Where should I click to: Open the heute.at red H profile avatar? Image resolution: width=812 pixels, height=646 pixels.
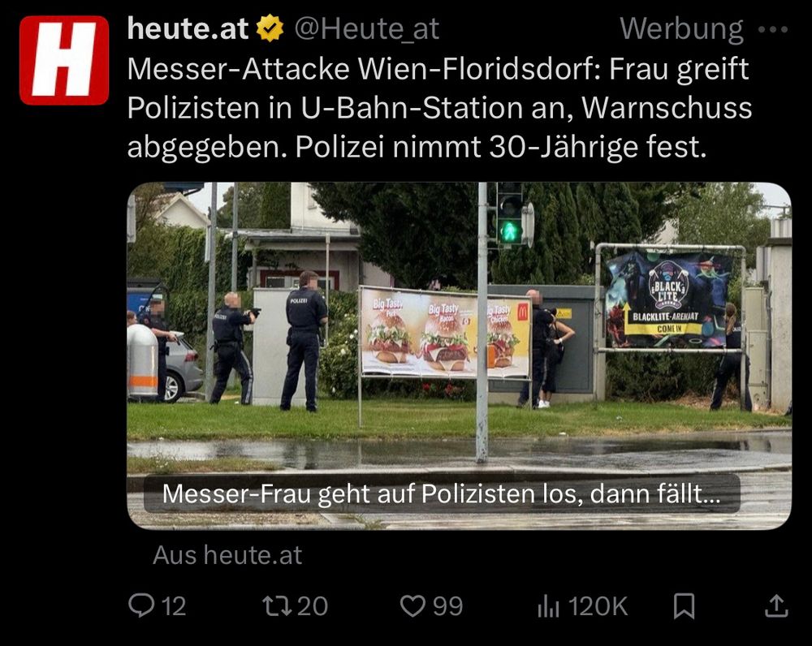click(x=64, y=60)
